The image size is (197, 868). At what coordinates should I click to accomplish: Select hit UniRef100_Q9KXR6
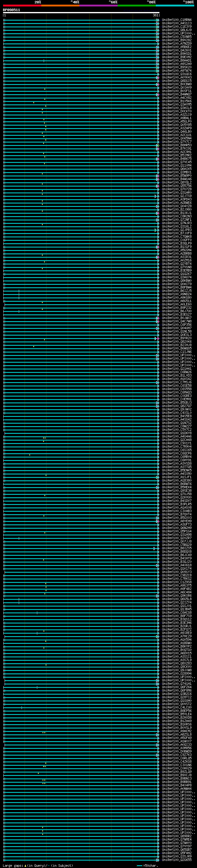[176, 596]
